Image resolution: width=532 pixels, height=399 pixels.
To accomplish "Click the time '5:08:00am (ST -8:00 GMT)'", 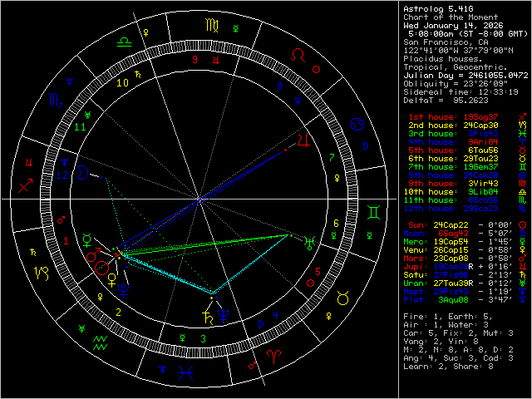I will [468, 34].
